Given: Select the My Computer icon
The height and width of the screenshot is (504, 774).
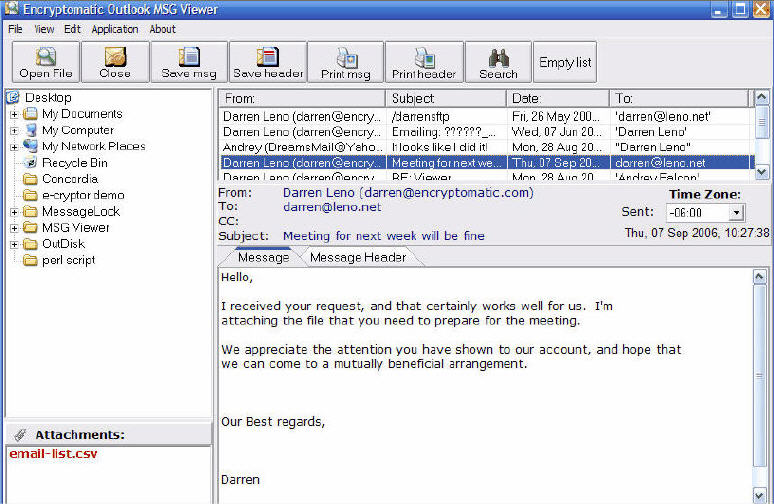Looking at the screenshot, I should pos(31,130).
